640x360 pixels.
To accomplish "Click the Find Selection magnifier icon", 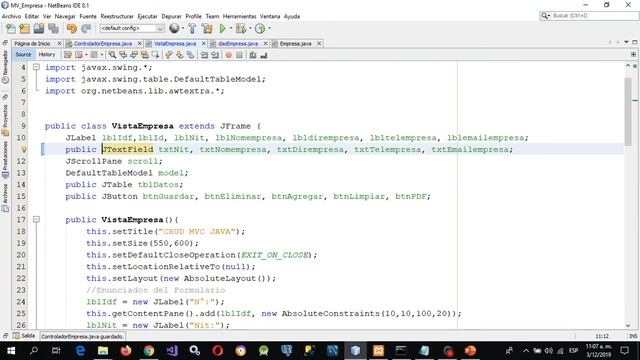I will click(x=112, y=55).
